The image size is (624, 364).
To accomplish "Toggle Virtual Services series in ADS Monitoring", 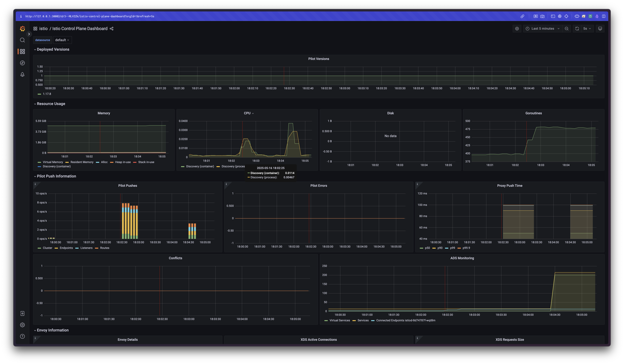I will pos(340,320).
